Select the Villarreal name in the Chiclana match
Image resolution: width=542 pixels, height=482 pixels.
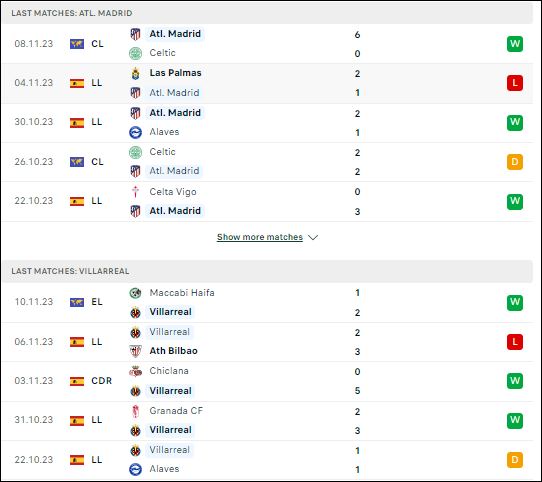coord(170,391)
